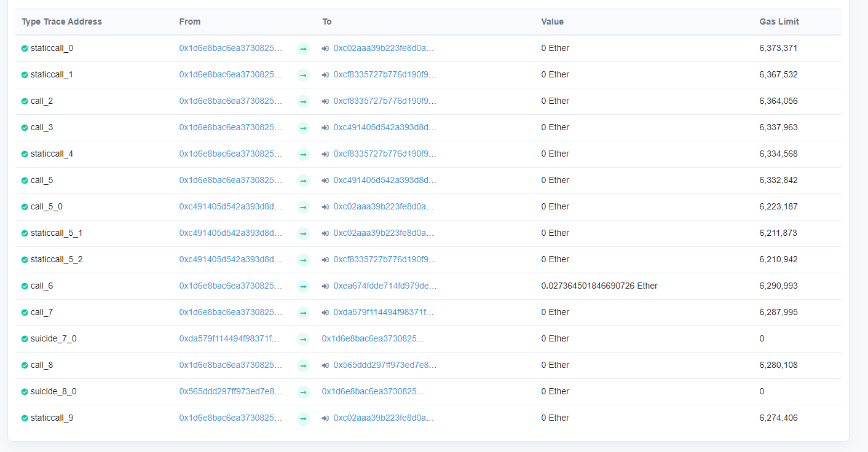Viewport: 868px width, 452px height.
Task: Click the gas limit 0 in the suicide_8_0 row
Action: pos(762,391)
